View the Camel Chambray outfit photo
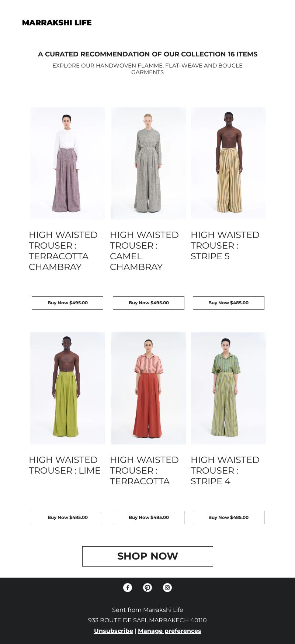Viewport: 295px width, 644px height. point(149,163)
